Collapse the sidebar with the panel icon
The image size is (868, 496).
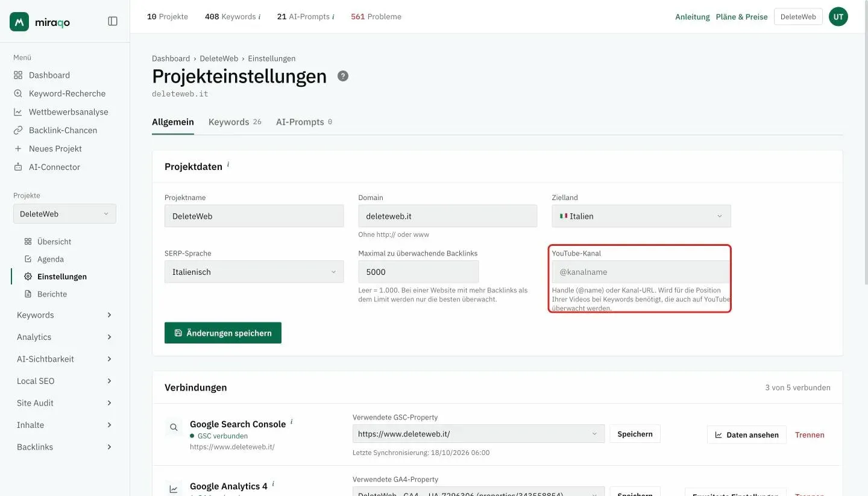point(113,21)
